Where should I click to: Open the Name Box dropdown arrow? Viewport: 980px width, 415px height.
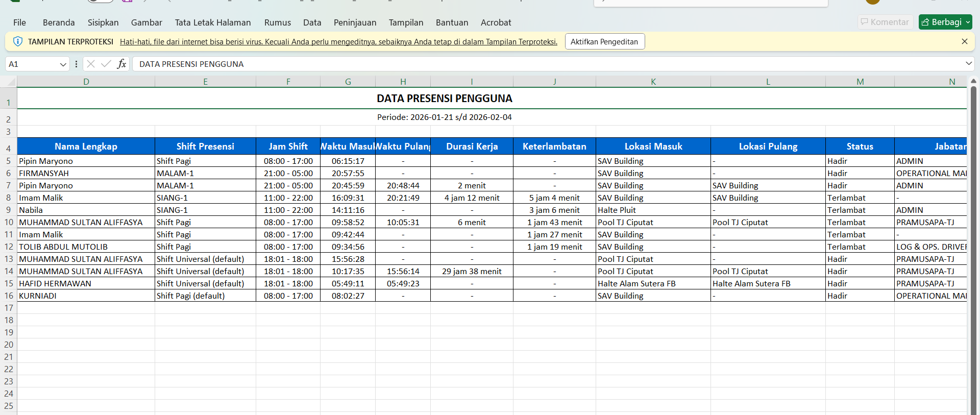63,64
